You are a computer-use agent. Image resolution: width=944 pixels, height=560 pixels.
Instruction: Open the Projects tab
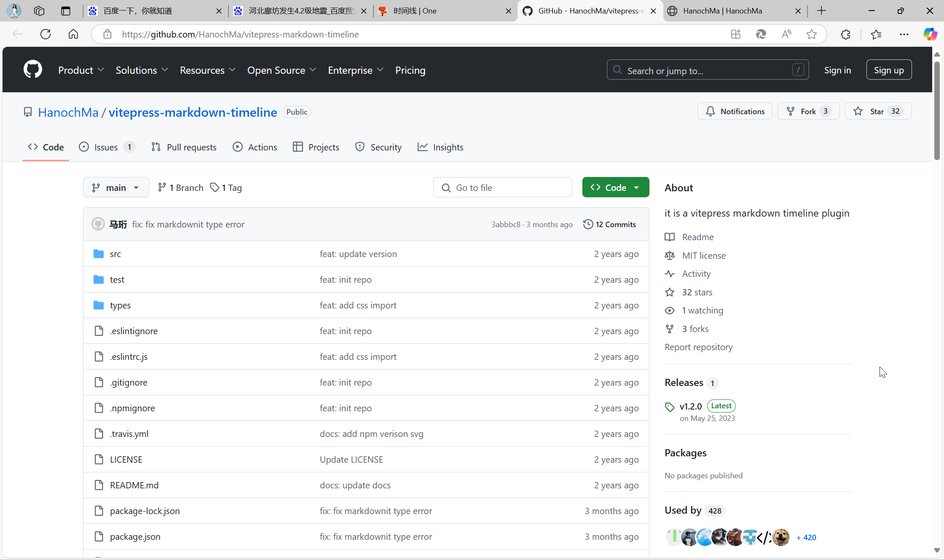click(316, 147)
